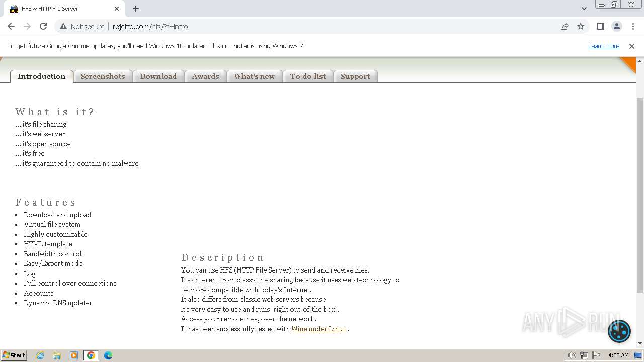Image resolution: width=644 pixels, height=362 pixels.
Task: Share this page icon in address bar
Action: 565,26
